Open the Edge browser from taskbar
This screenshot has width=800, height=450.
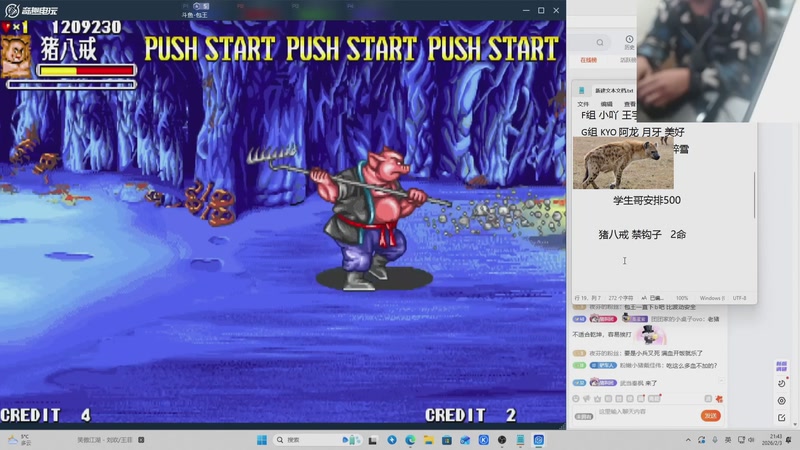410,440
